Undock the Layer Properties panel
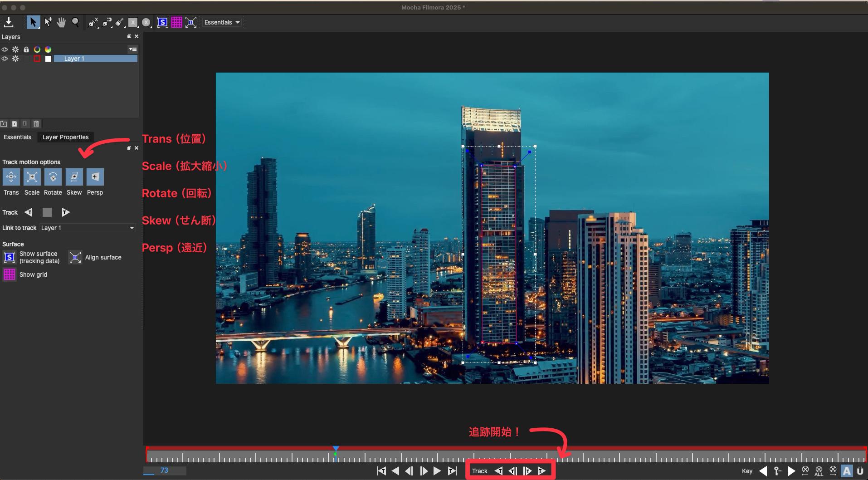Screen dimensions: 868x480 coord(129,148)
